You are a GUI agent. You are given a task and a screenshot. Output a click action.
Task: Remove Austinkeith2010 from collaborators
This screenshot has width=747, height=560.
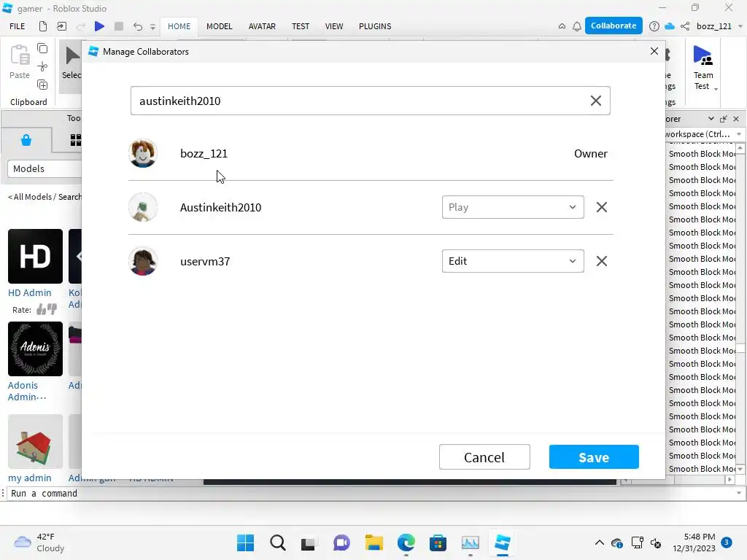click(602, 207)
